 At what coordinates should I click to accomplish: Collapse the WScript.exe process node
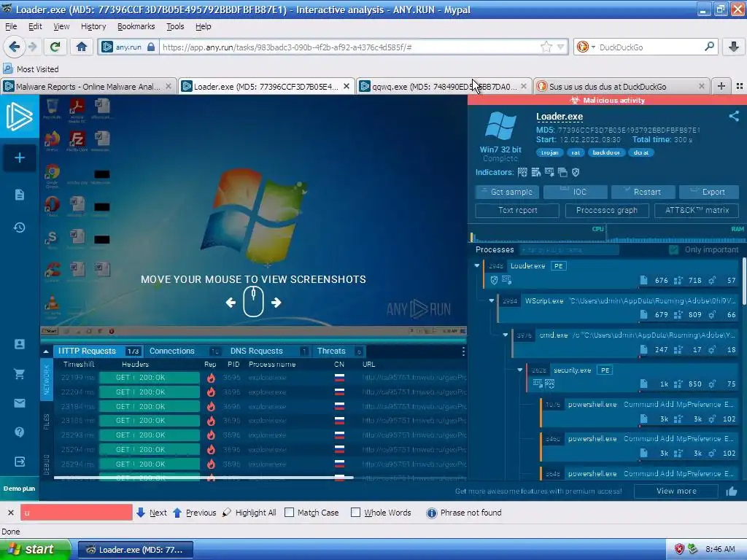[x=492, y=300]
